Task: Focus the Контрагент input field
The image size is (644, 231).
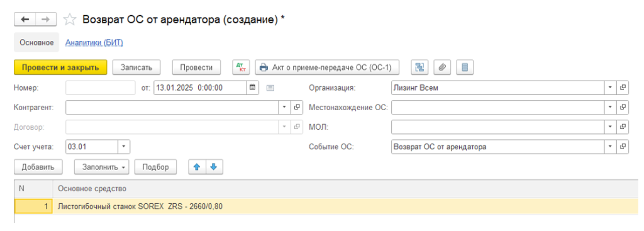Action: [172, 107]
